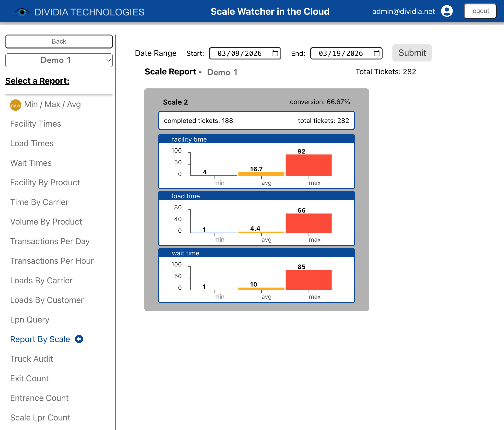Click the blue arrow beside Report By Scale
This screenshot has height=430, width=504.
pyautogui.click(x=79, y=339)
